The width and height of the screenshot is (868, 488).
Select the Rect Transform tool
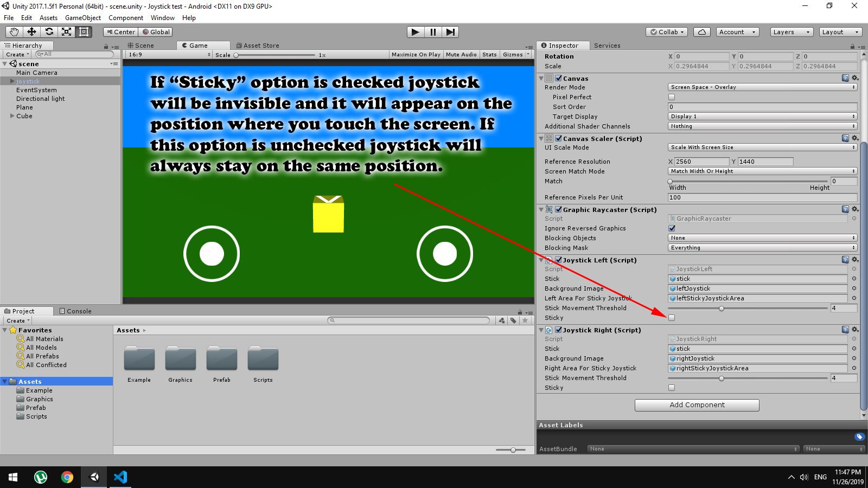click(84, 32)
